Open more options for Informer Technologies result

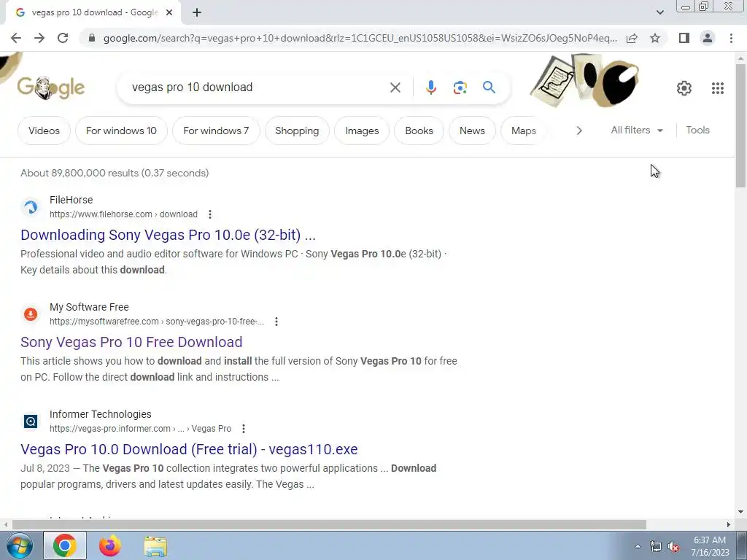pos(243,429)
